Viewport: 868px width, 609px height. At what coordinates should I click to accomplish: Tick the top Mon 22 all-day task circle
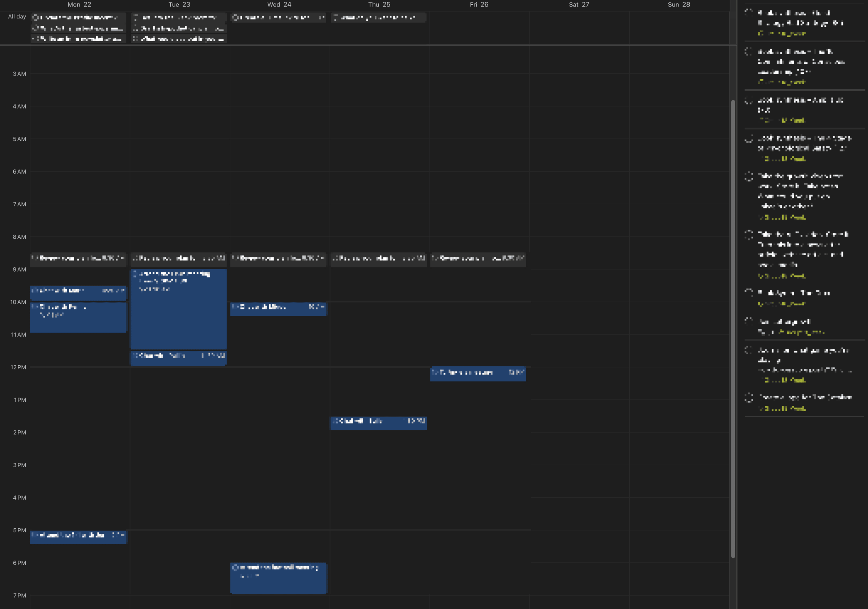(x=35, y=17)
